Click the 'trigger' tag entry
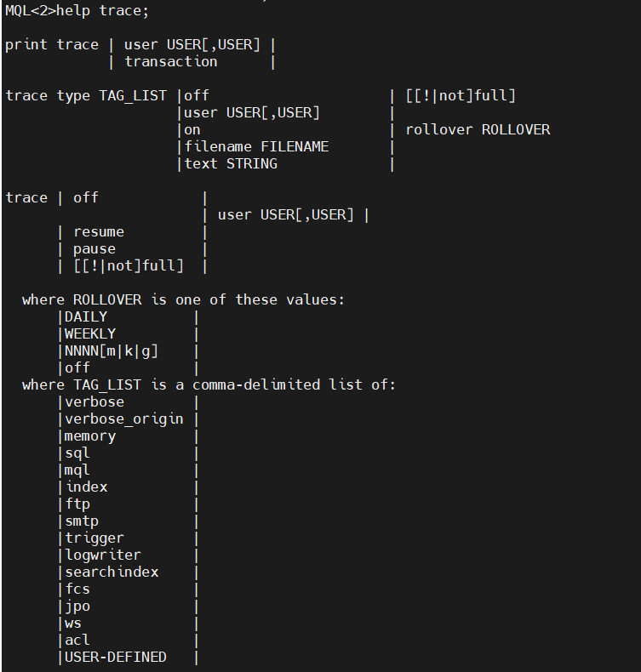The height and width of the screenshot is (672, 641). pyautogui.click(x=94, y=538)
